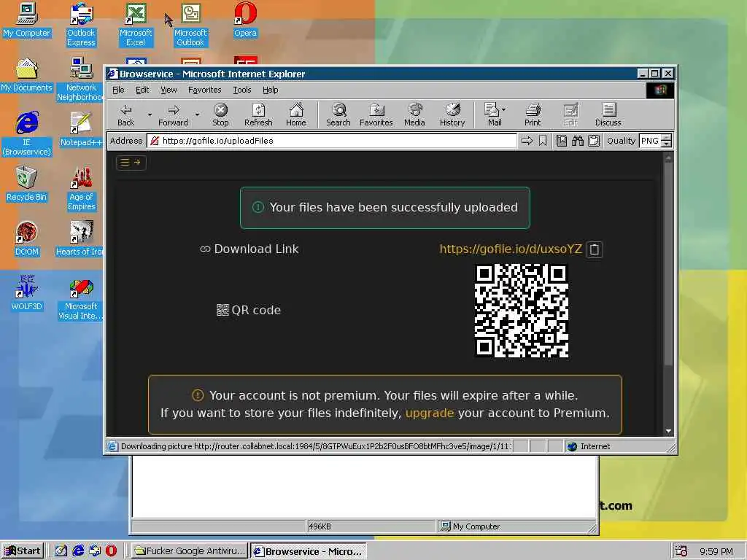Image resolution: width=747 pixels, height=560 pixels.
Task: Open the Favorites toolbar button
Action: point(376,115)
